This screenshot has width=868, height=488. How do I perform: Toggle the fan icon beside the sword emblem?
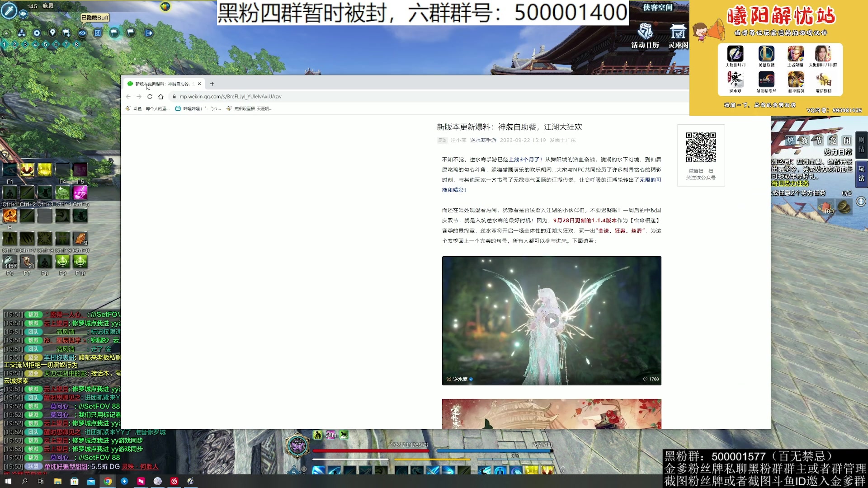23,15
